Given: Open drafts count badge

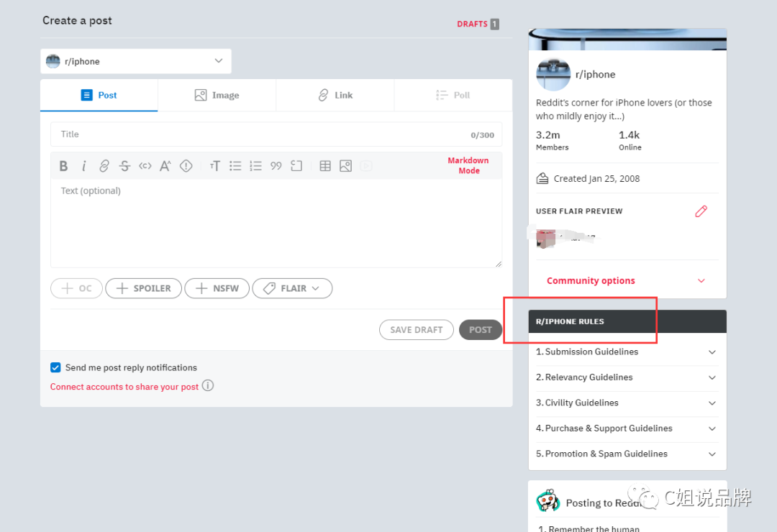Looking at the screenshot, I should pos(494,24).
